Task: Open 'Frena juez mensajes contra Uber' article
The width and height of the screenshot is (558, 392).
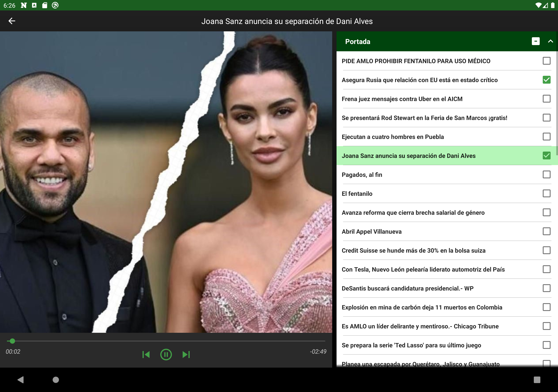Action: pos(402,99)
